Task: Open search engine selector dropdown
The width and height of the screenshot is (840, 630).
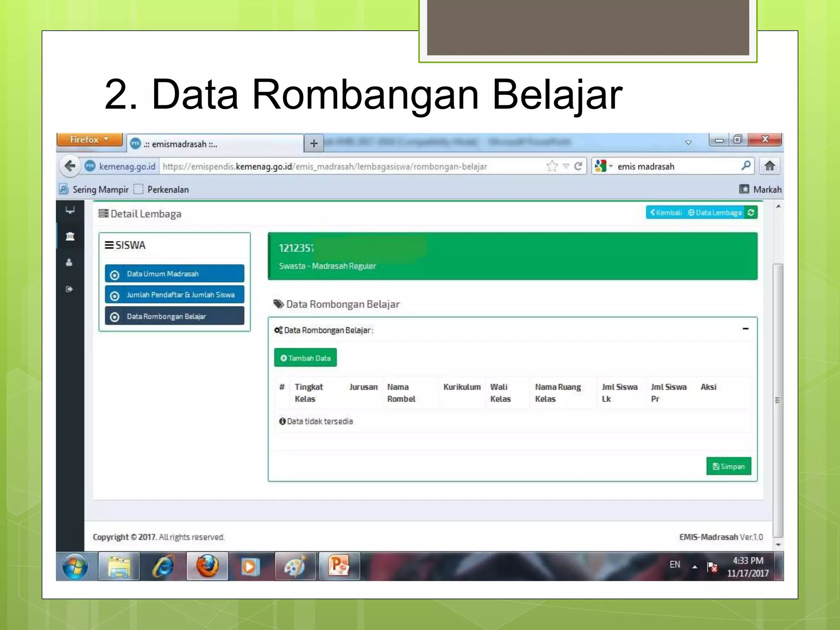Action: (603, 166)
